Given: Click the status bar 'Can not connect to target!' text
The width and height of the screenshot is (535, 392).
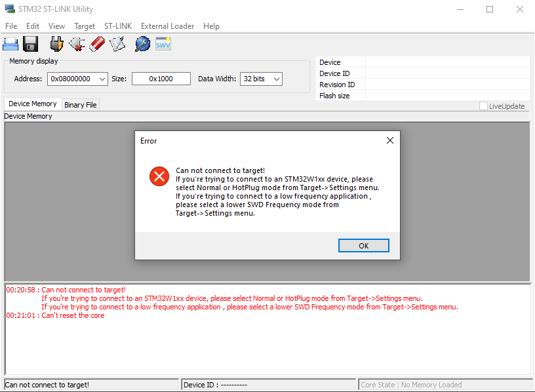Looking at the screenshot, I should (47, 385).
